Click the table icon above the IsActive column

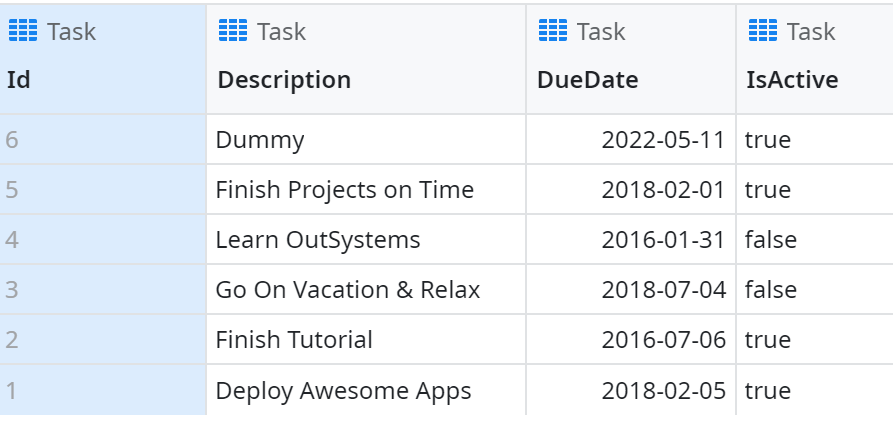pyautogui.click(x=763, y=31)
